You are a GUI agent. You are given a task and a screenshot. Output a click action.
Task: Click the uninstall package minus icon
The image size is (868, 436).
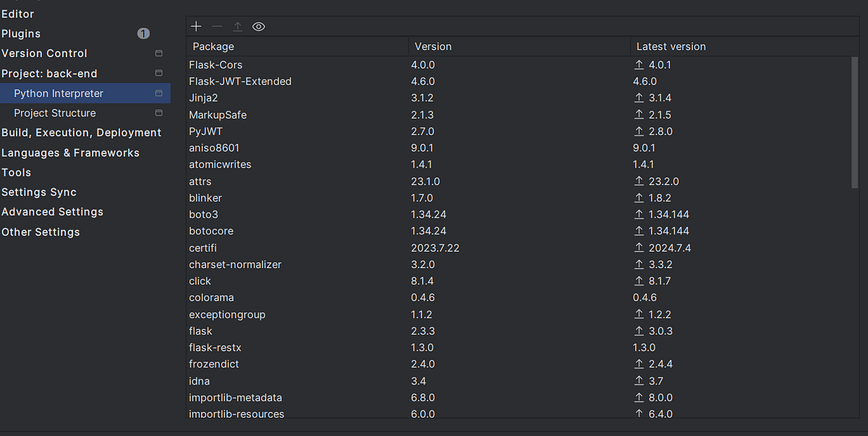point(216,26)
